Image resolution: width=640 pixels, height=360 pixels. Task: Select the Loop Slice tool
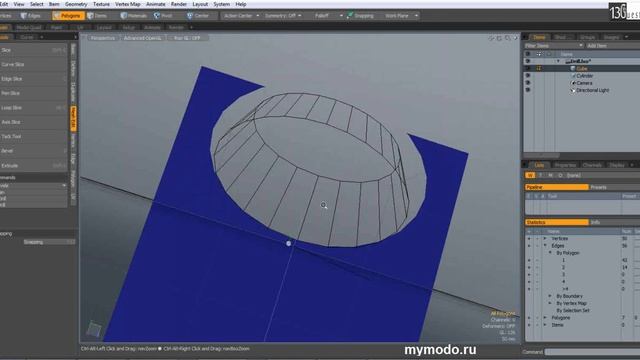(x=33, y=108)
